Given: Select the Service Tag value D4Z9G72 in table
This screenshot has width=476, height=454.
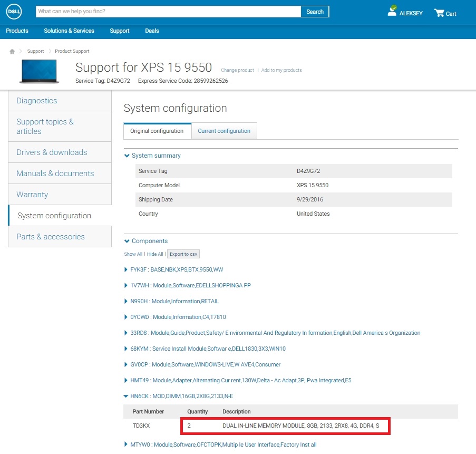Looking at the screenshot, I should 308,171.
